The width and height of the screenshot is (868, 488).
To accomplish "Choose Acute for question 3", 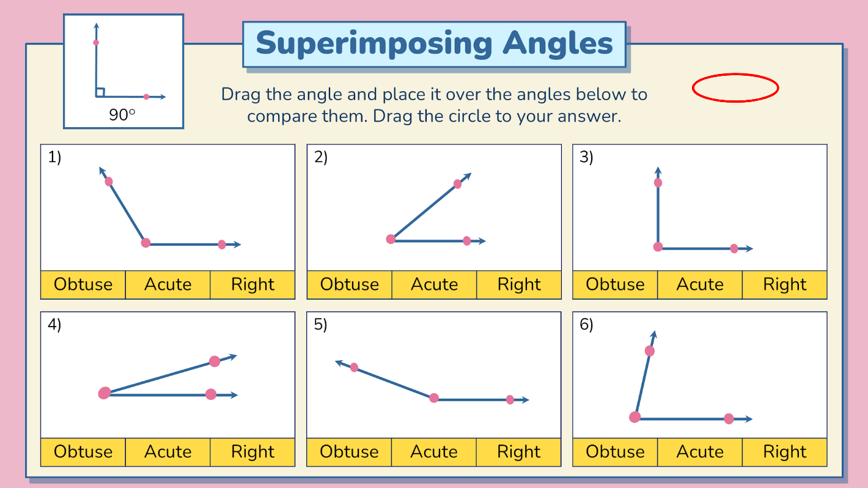I will coord(700,284).
